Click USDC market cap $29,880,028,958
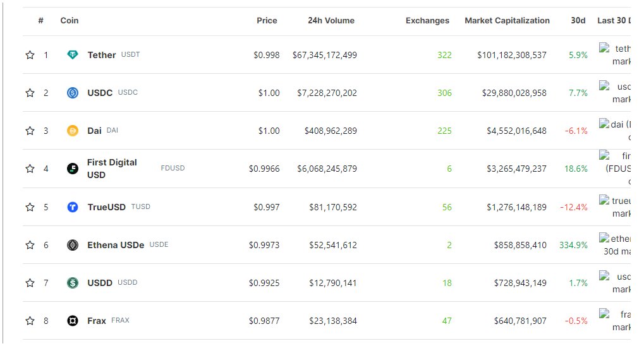Viewport: 644px width, 346px height. 514,93
